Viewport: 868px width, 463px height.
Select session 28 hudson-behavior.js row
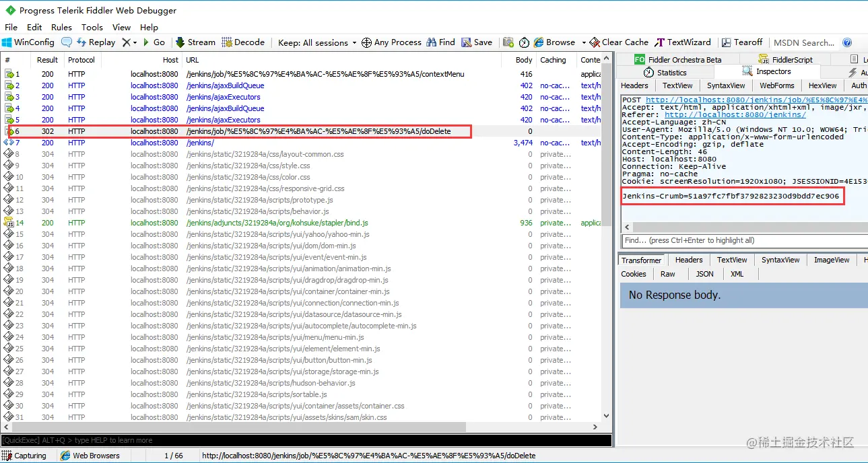coord(300,383)
